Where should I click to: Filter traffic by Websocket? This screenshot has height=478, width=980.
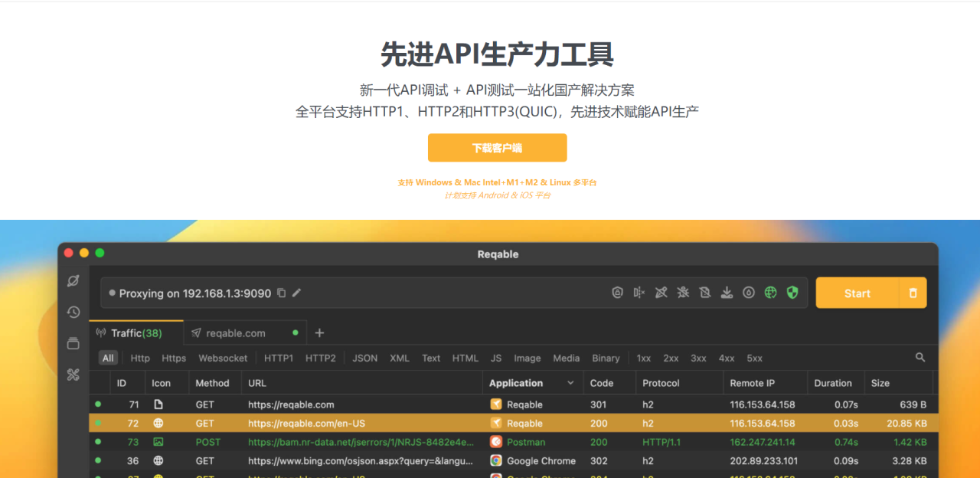[x=223, y=358]
